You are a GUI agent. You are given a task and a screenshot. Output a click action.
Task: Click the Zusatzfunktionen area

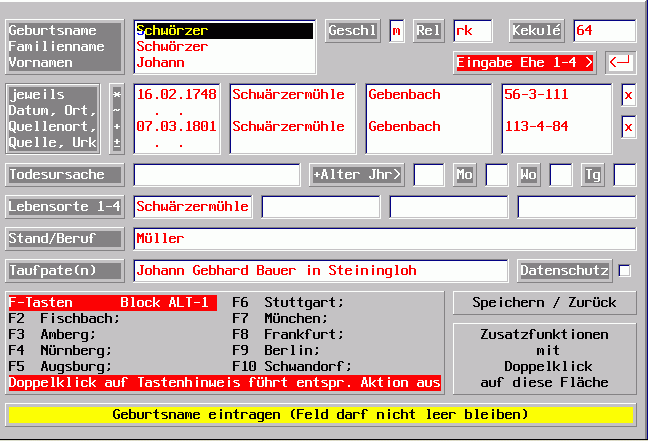pyautogui.click(x=543, y=359)
